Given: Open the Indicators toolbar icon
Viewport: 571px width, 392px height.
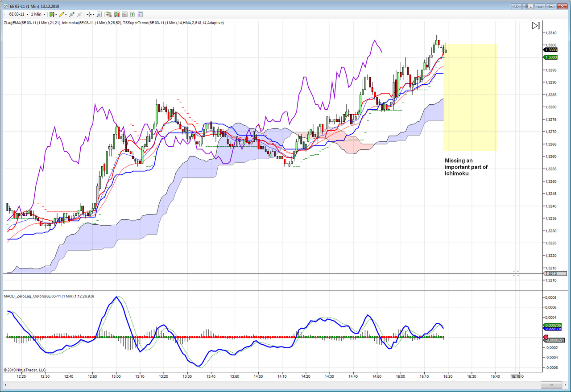Looking at the screenshot, I should (124, 14).
